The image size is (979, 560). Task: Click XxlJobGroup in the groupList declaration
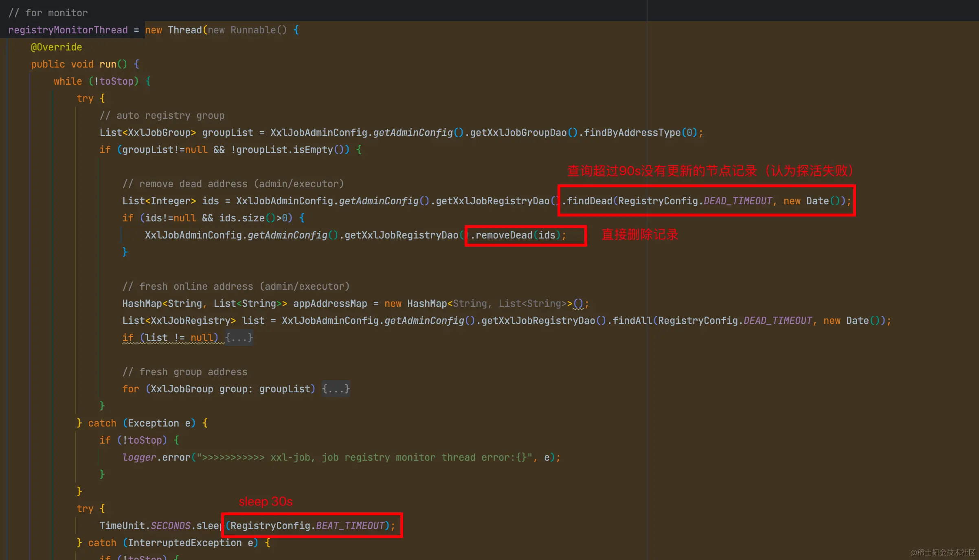[x=159, y=133]
